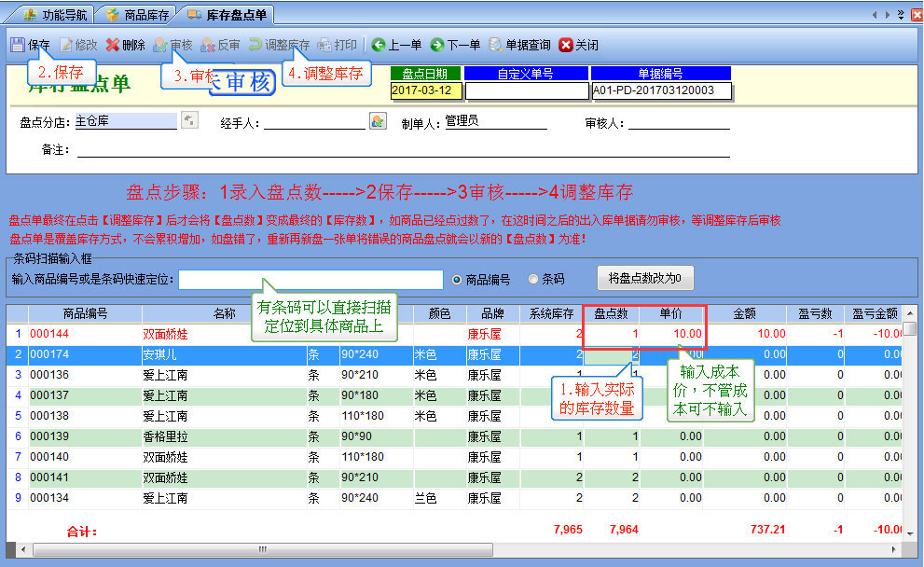The image size is (924, 567).
Task: Open the 盘点日期 date field
Action: click(426, 90)
